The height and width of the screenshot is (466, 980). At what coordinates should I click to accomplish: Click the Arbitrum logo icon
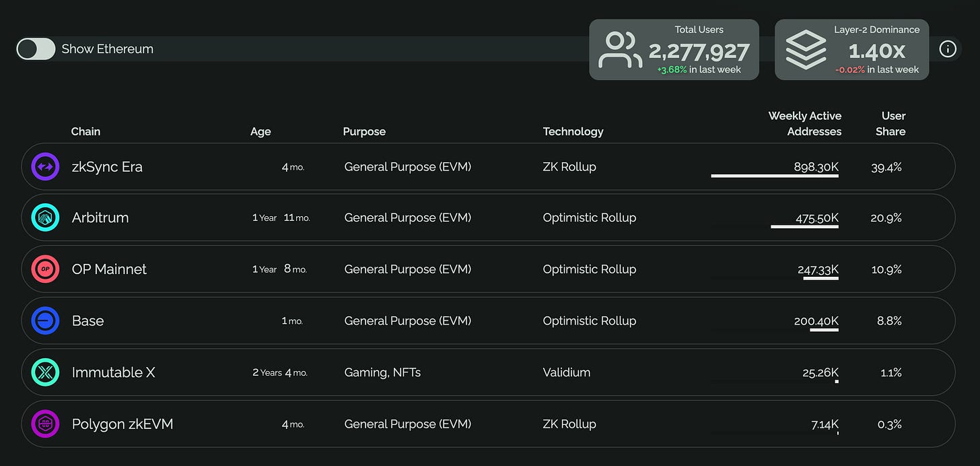click(46, 218)
